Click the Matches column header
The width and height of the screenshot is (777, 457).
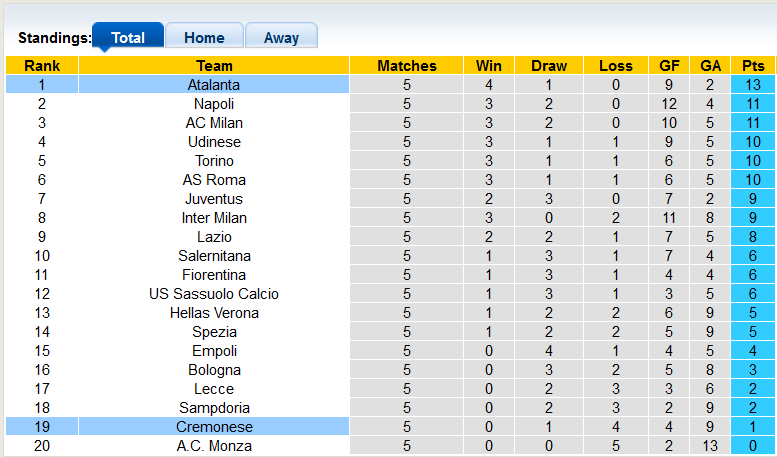tap(407, 66)
